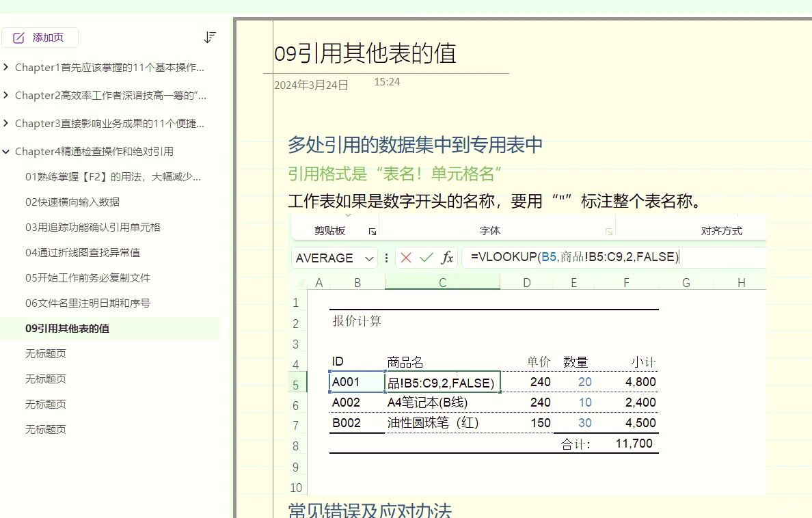
Task: Click the three-dot formula bar handle
Action: [x=386, y=258]
